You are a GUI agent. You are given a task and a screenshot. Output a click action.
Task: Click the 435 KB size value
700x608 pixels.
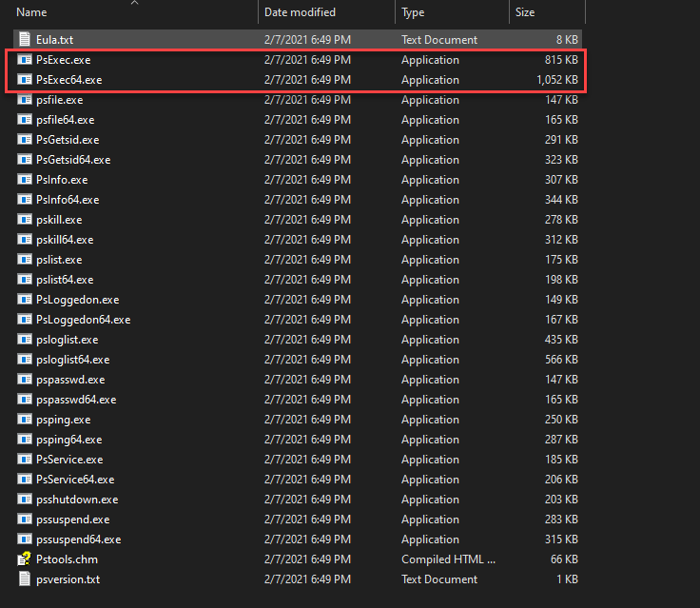561,340
